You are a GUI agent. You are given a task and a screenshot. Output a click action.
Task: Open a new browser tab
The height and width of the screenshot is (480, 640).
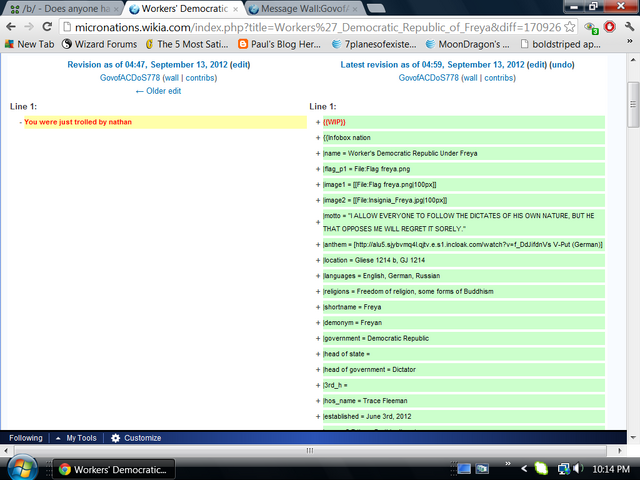pyautogui.click(x=376, y=8)
